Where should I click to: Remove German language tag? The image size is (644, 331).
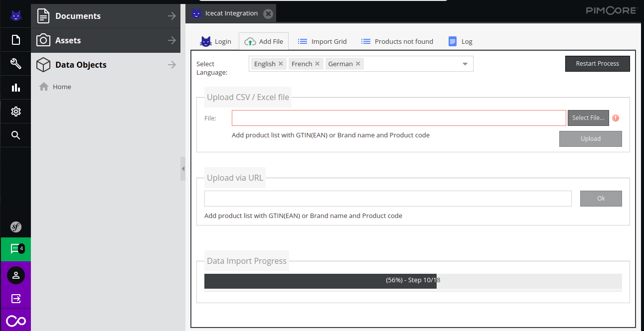[358, 64]
